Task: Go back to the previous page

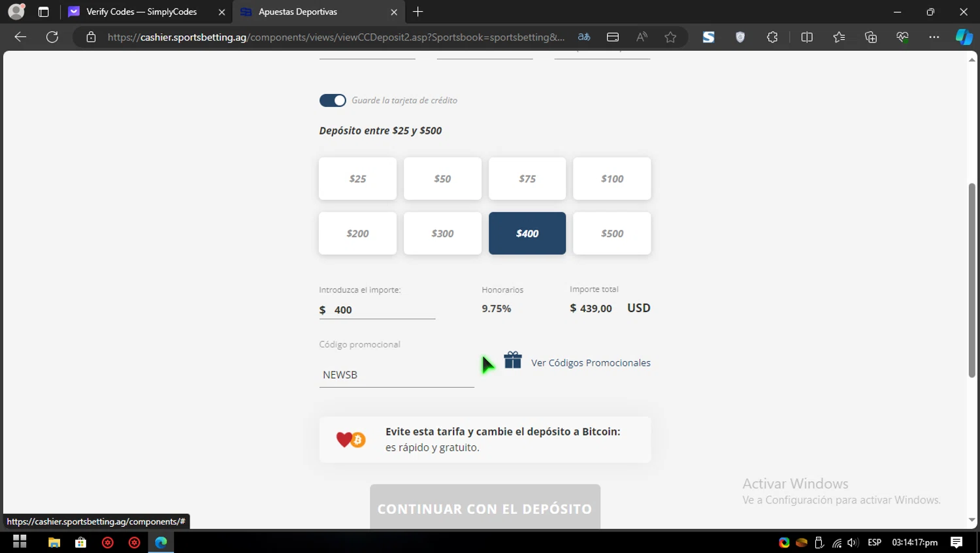Action: tap(20, 37)
